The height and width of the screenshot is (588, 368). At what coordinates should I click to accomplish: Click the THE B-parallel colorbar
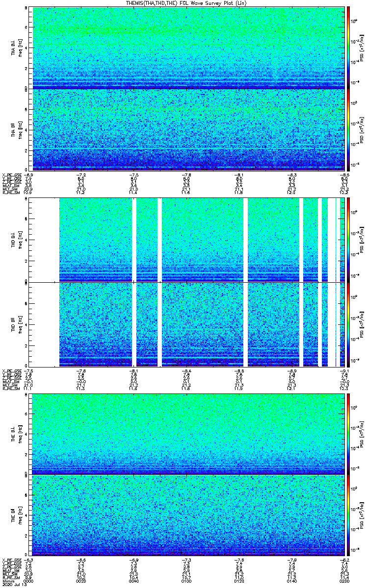[x=348, y=514]
